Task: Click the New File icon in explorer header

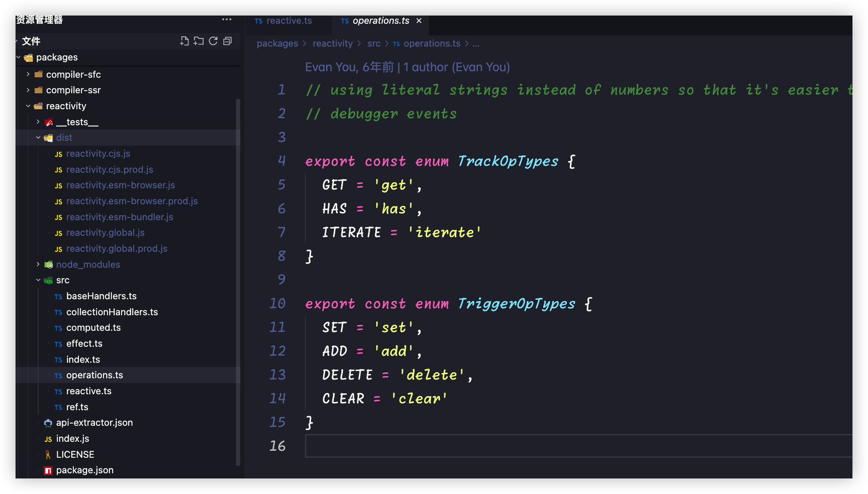Action: point(184,41)
